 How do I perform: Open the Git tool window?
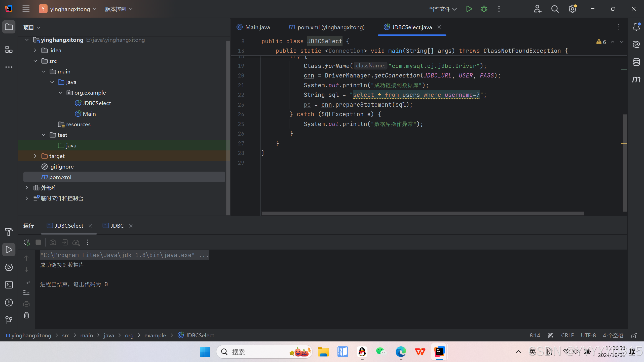[x=9, y=320]
